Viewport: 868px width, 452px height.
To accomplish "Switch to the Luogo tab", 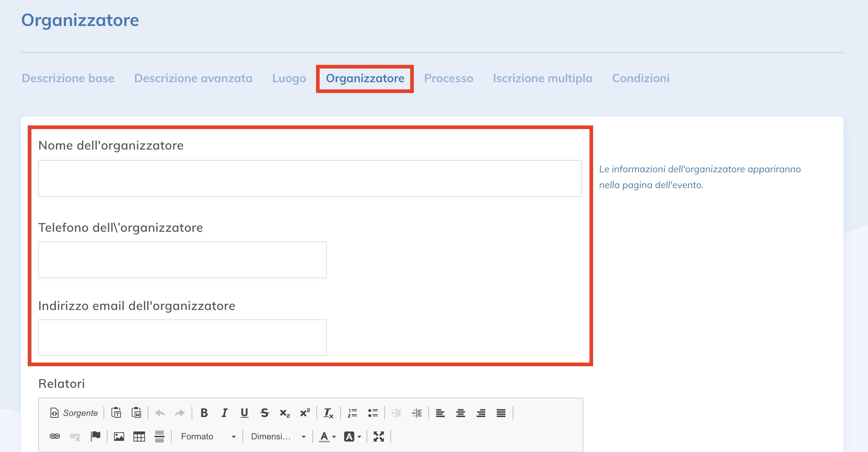I will pos(289,78).
